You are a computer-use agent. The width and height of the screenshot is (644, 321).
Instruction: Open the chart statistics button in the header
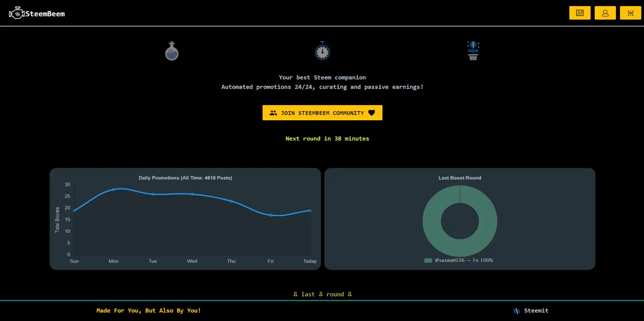(580, 13)
